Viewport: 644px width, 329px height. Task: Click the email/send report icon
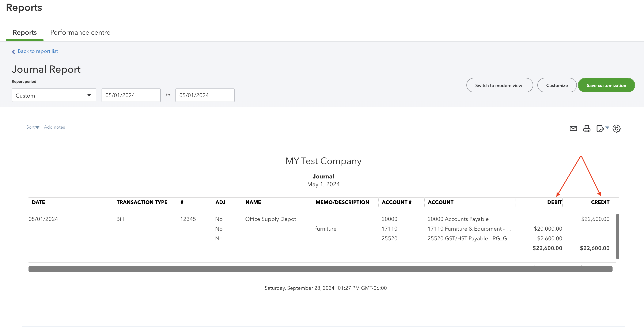click(573, 128)
